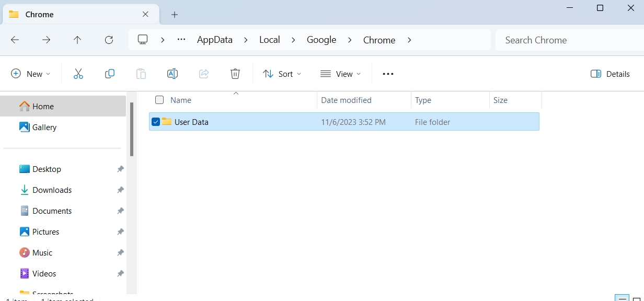Open the Sort options dropdown
Screen dimensions: 644x301
coord(282,74)
